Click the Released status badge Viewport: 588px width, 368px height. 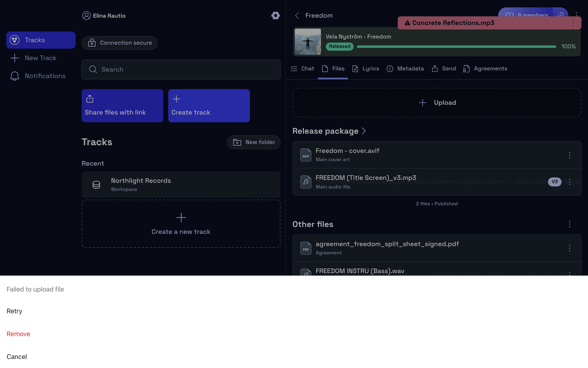(x=340, y=47)
